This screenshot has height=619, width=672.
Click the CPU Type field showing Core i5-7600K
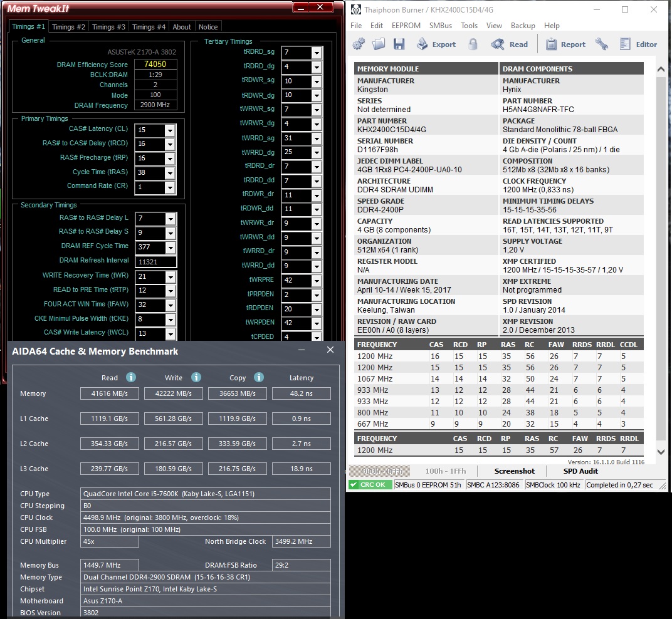[205, 494]
